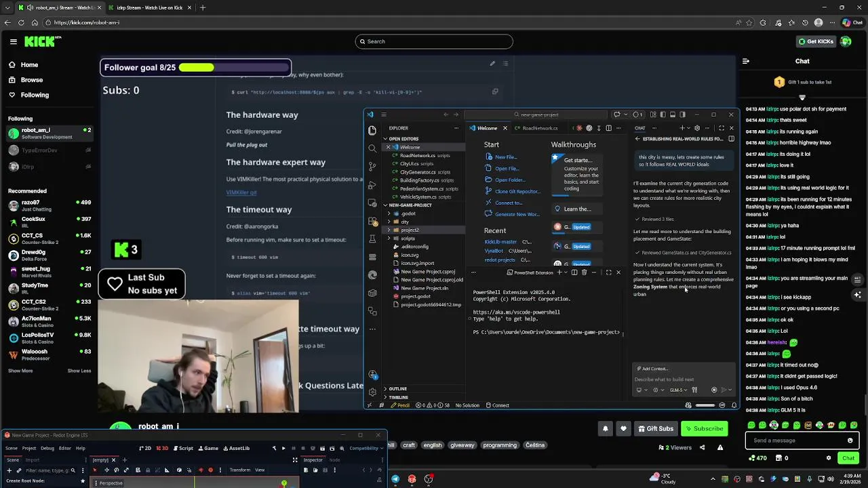
Task: Open Run and Debug view in VS Code
Action: pyautogui.click(x=372, y=184)
